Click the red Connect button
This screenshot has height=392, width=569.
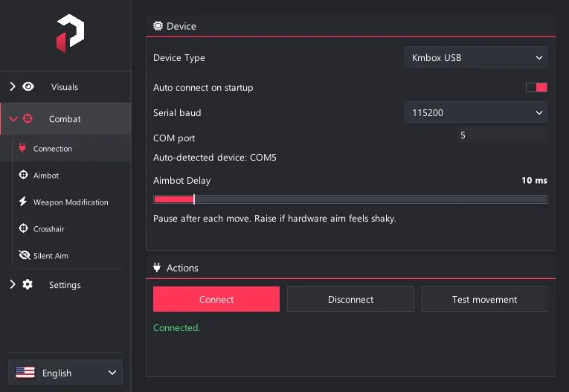[216, 299]
